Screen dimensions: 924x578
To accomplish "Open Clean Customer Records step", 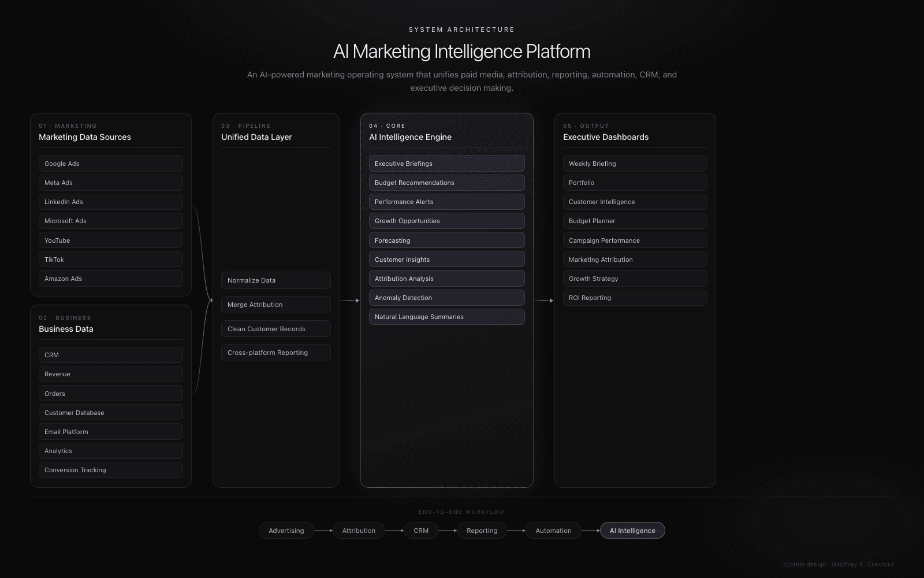I will [276, 329].
